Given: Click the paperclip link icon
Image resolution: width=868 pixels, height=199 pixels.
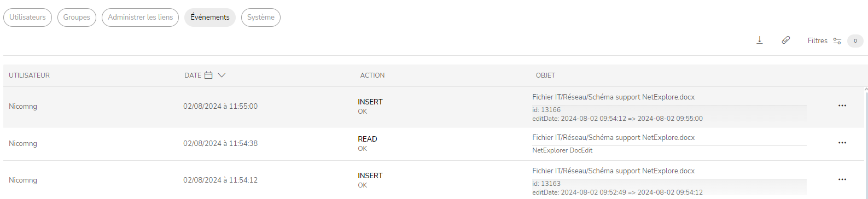Looking at the screenshot, I should (785, 40).
